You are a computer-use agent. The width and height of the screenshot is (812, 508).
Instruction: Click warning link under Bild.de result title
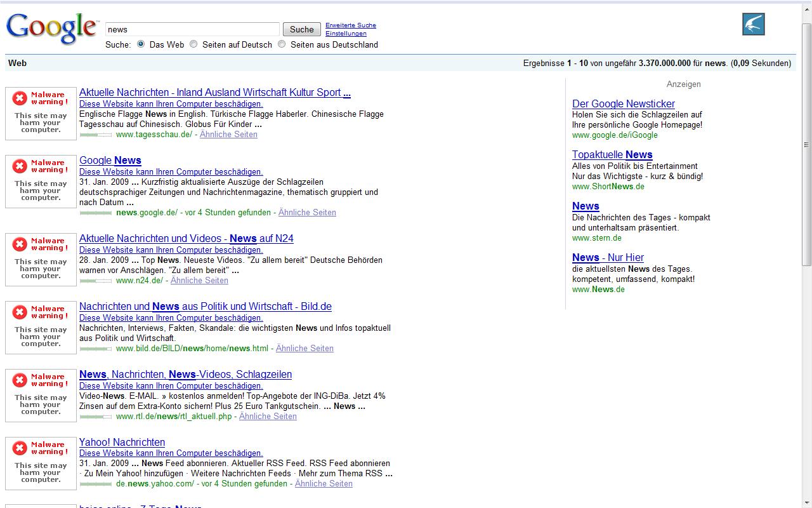(x=171, y=318)
